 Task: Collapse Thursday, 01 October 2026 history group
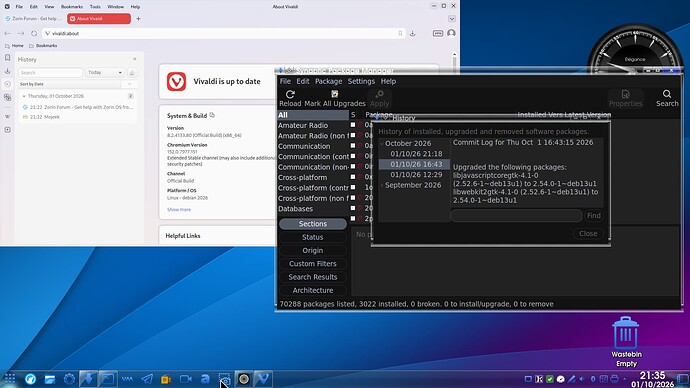coord(24,96)
